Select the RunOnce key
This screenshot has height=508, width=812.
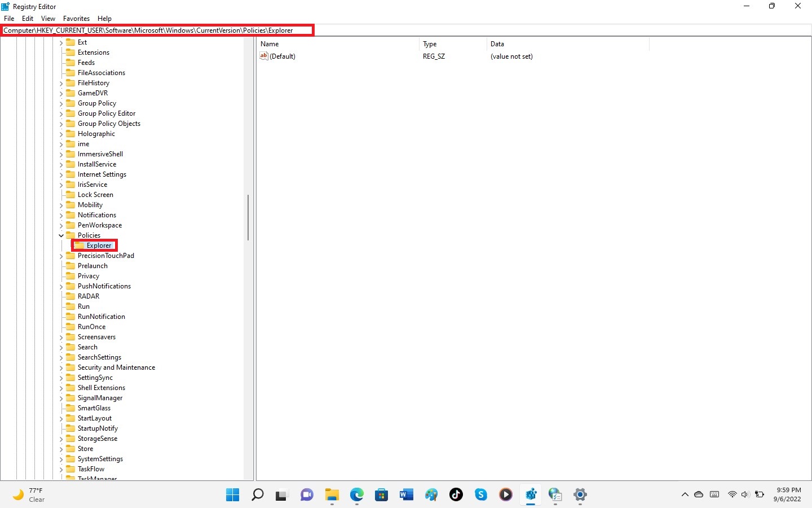click(x=91, y=327)
